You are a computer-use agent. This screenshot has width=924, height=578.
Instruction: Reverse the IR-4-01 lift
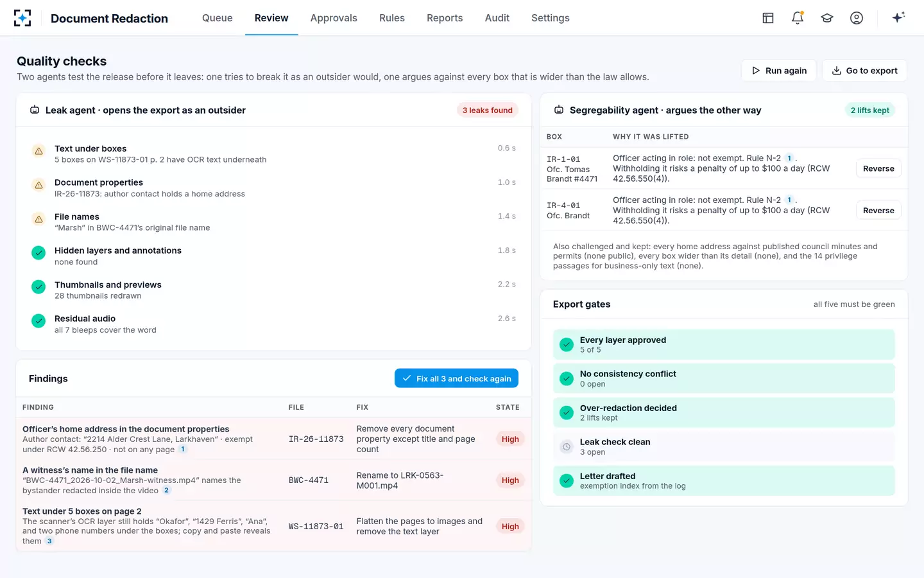click(878, 210)
